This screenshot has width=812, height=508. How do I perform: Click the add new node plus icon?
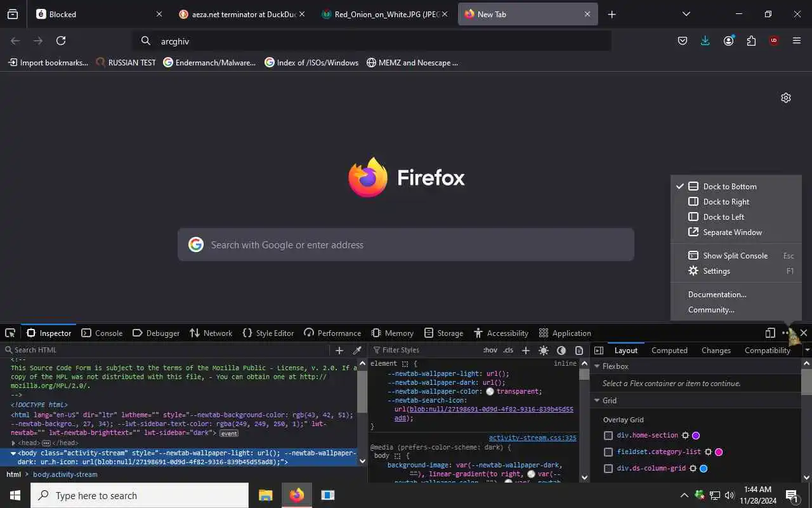tap(339, 350)
